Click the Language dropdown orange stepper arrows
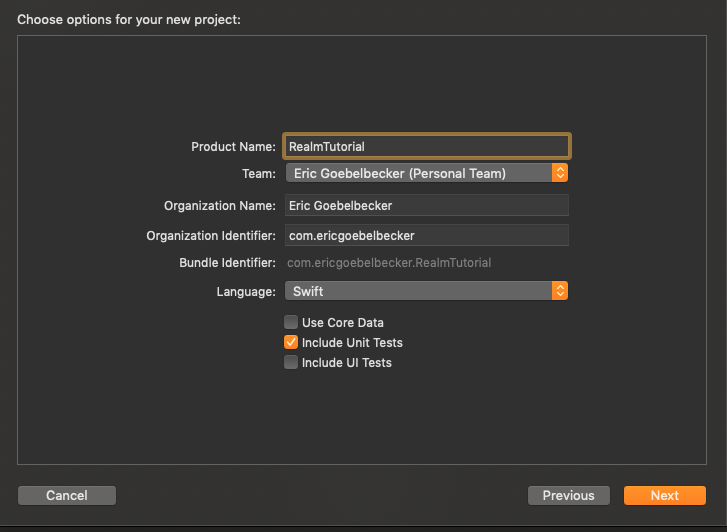The height and width of the screenshot is (532, 727). pyautogui.click(x=560, y=291)
